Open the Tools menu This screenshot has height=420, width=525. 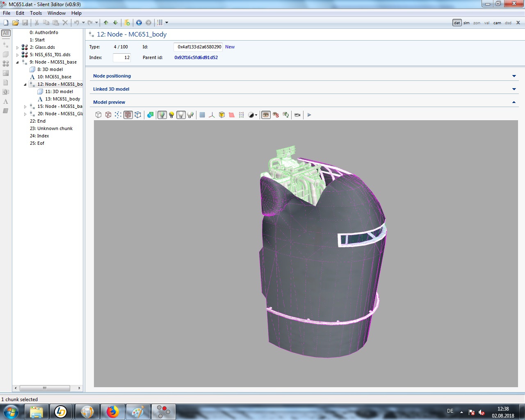pyautogui.click(x=36, y=13)
